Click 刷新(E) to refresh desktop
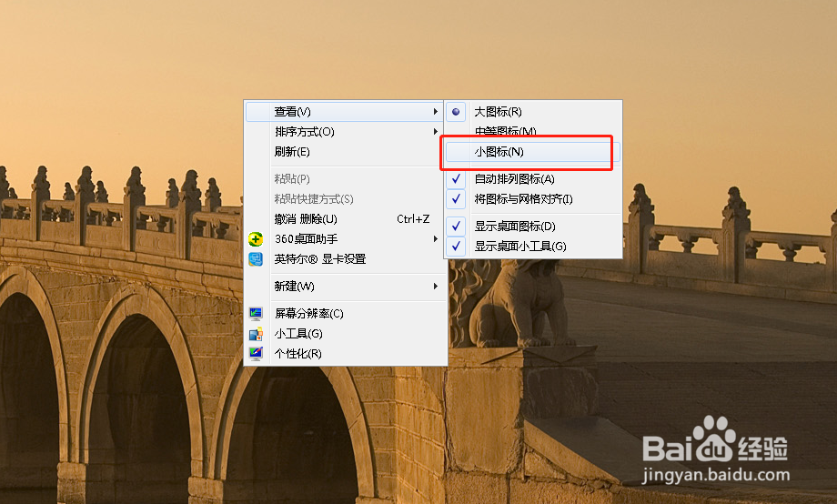Viewport: 837px width, 504px height. tap(345, 152)
